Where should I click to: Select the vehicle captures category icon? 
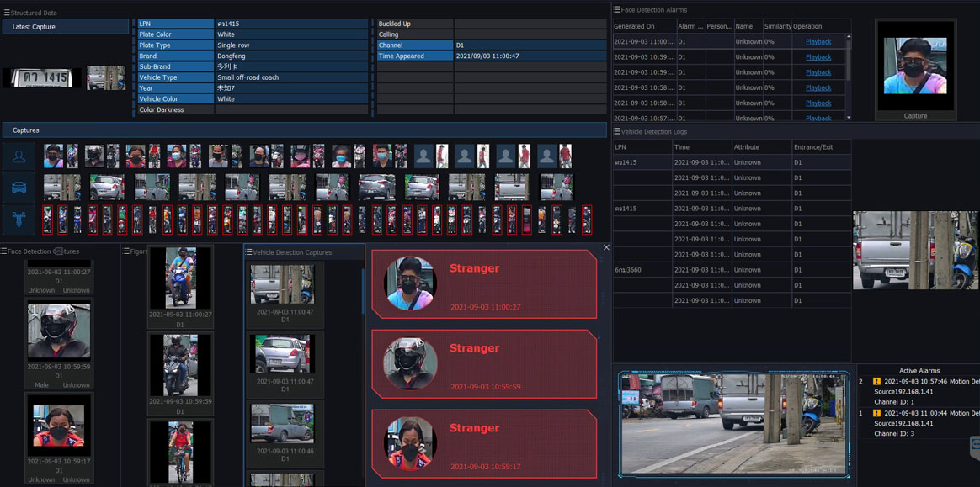click(x=19, y=188)
